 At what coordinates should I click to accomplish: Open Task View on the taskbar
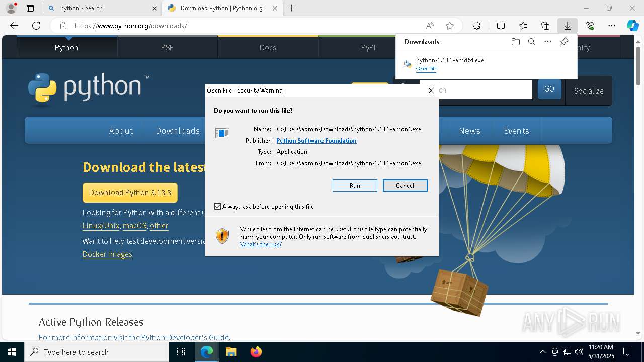click(x=181, y=352)
